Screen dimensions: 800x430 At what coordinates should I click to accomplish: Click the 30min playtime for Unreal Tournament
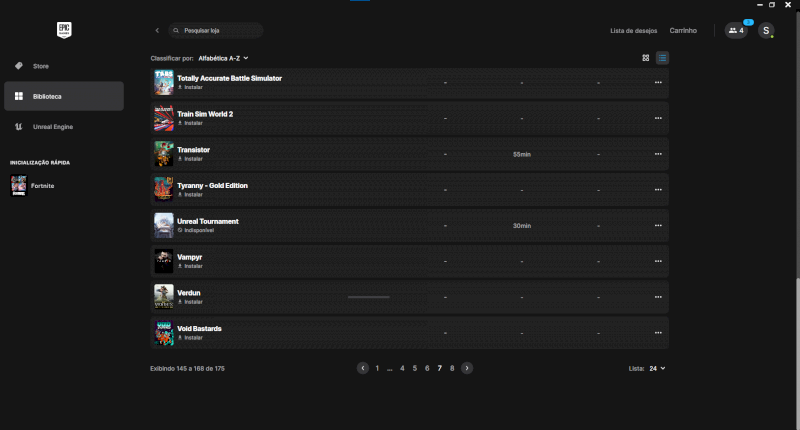click(x=522, y=225)
